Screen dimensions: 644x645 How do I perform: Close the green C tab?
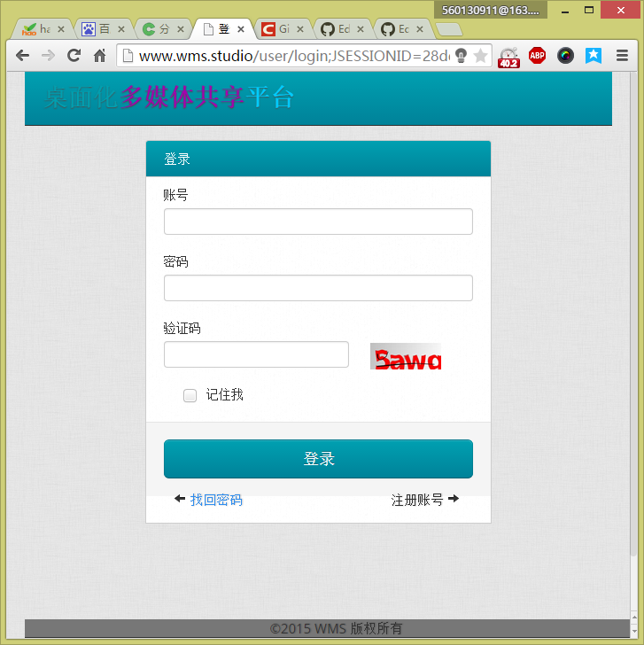tap(181, 29)
